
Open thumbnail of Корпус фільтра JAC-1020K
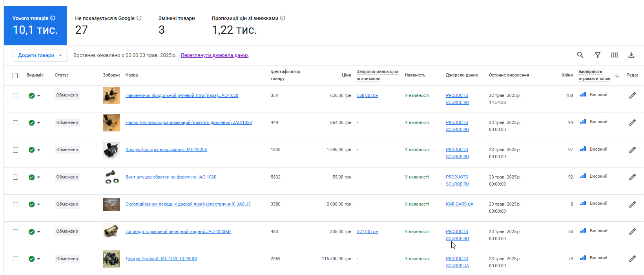[x=111, y=150]
